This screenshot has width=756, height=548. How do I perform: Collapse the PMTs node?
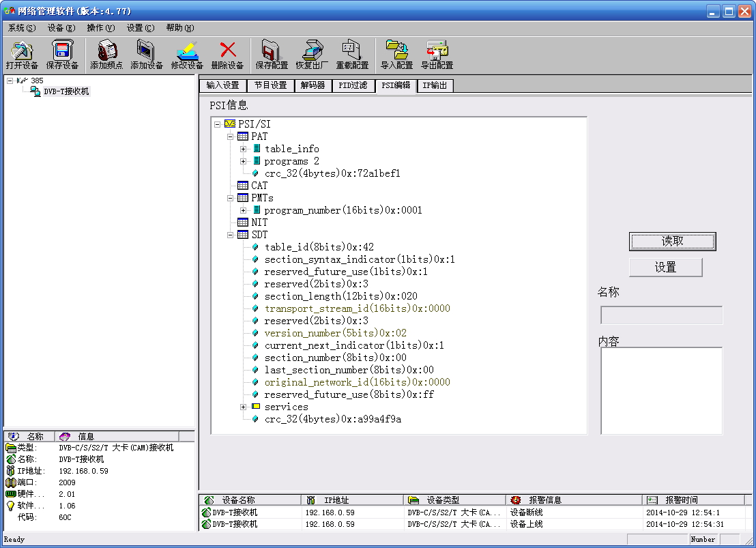[231, 199]
